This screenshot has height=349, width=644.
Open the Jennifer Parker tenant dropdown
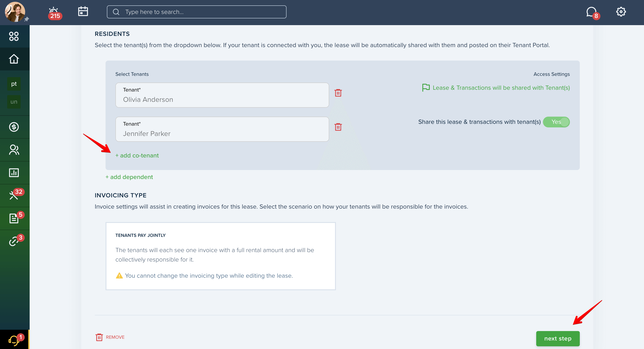[222, 129]
